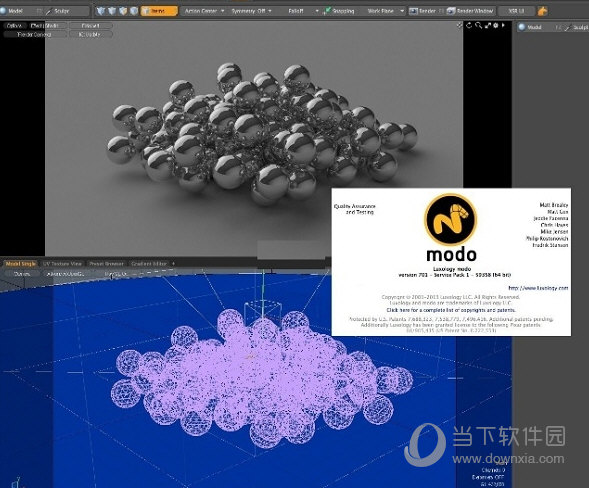Click here for complete copyrights and patents list

coord(451,310)
